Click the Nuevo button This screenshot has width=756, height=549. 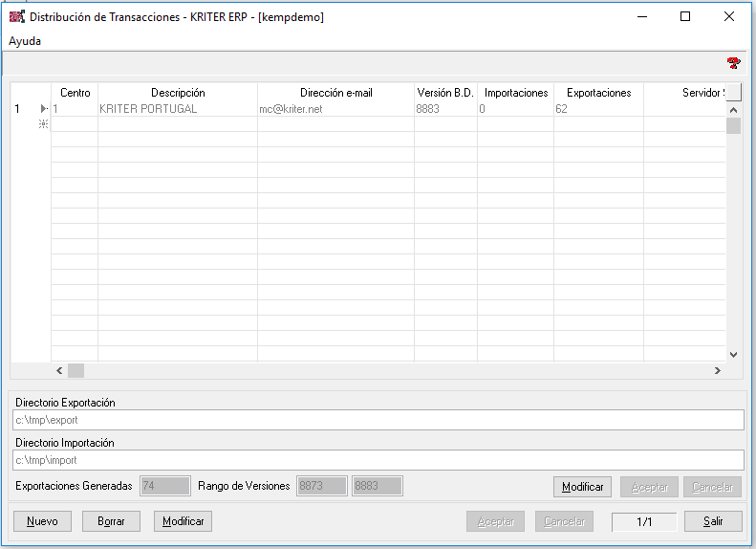pyautogui.click(x=42, y=521)
